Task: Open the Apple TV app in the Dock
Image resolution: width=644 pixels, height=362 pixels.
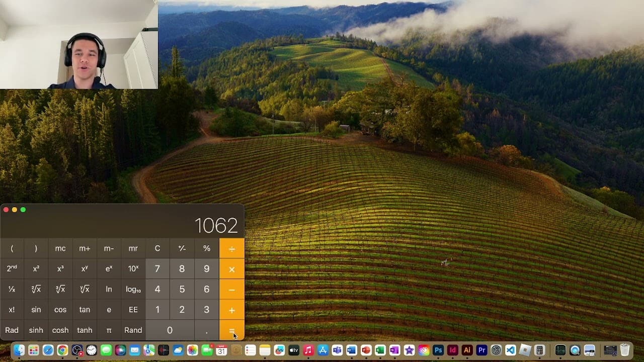Action: click(x=294, y=350)
